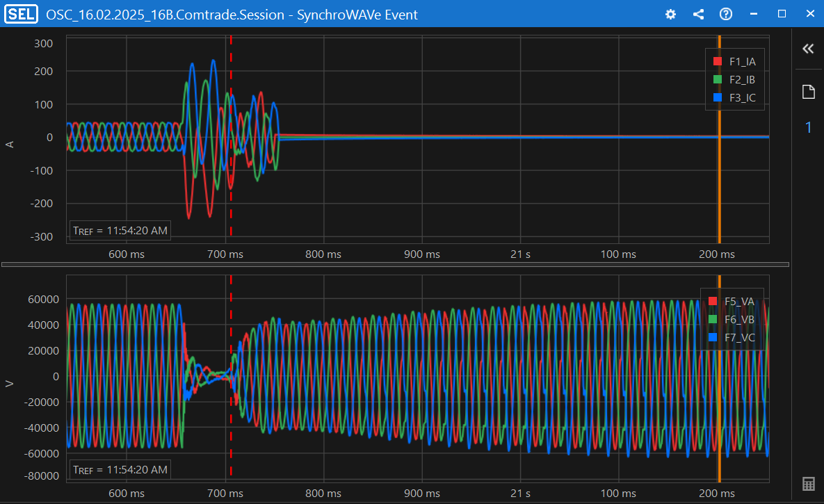The width and height of the screenshot is (824, 504).
Task: Click the share icon in title bar
Action: (x=698, y=14)
